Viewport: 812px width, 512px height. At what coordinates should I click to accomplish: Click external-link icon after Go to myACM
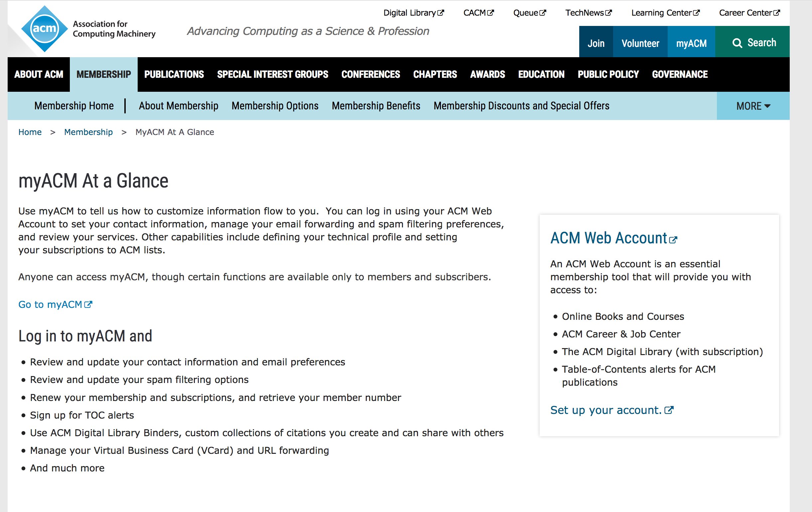pos(88,304)
